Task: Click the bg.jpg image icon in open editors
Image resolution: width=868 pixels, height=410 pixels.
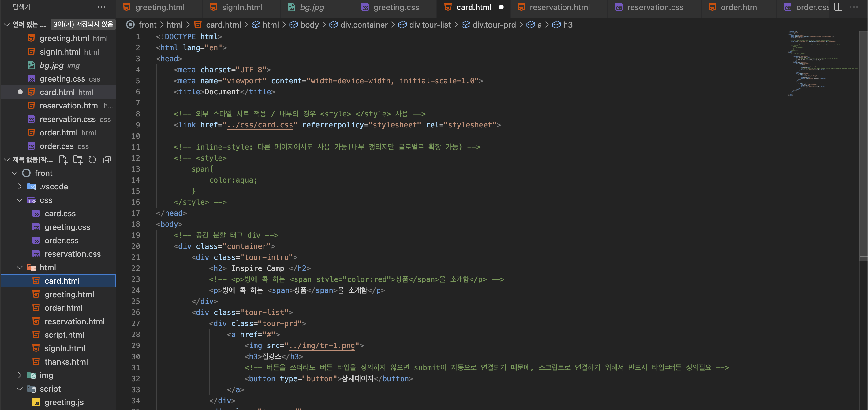Action: [x=31, y=65]
